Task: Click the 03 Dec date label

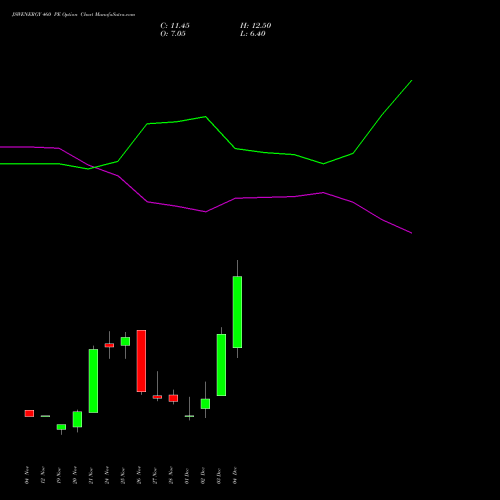Action: (x=219, y=476)
